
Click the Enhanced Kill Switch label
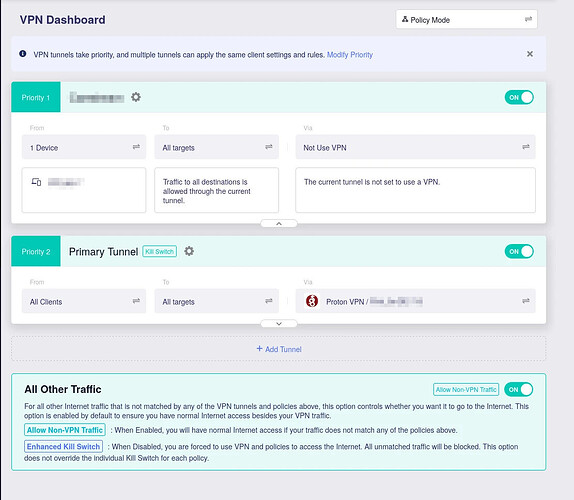pos(63,447)
